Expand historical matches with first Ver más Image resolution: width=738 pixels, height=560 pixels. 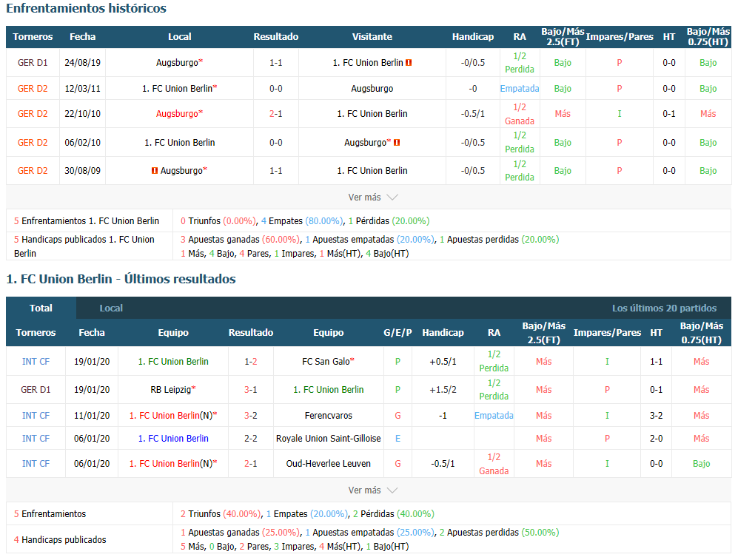373,198
